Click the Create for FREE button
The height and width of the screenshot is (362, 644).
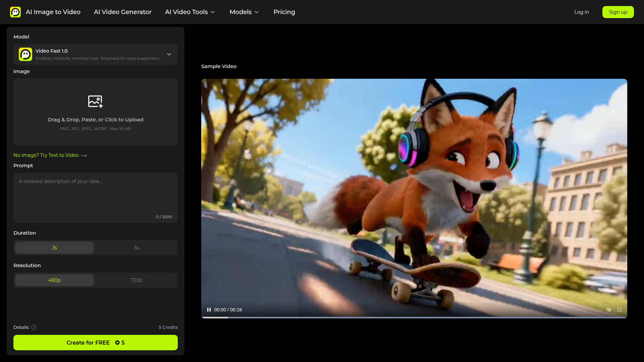[x=96, y=343]
